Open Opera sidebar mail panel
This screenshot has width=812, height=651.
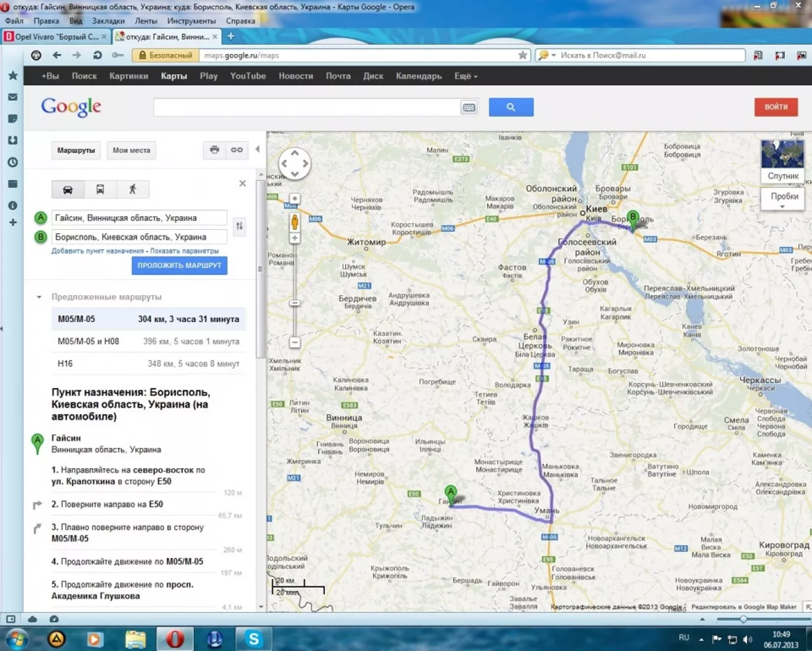[x=12, y=97]
